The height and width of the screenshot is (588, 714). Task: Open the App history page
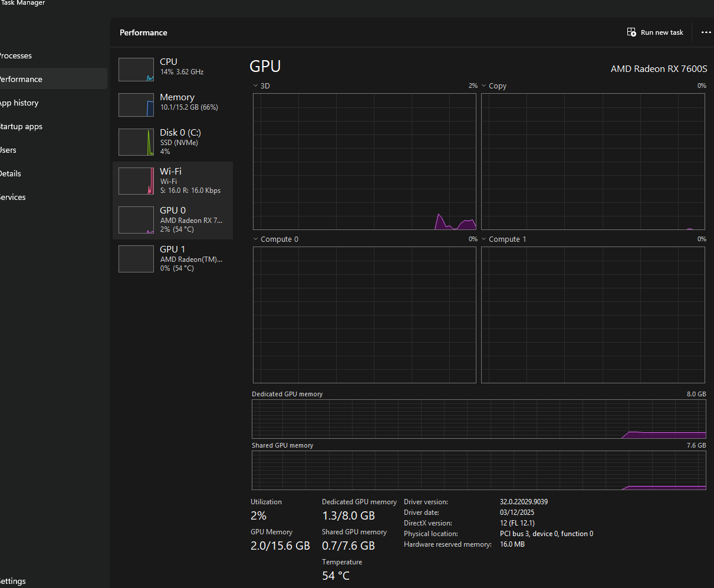[19, 103]
